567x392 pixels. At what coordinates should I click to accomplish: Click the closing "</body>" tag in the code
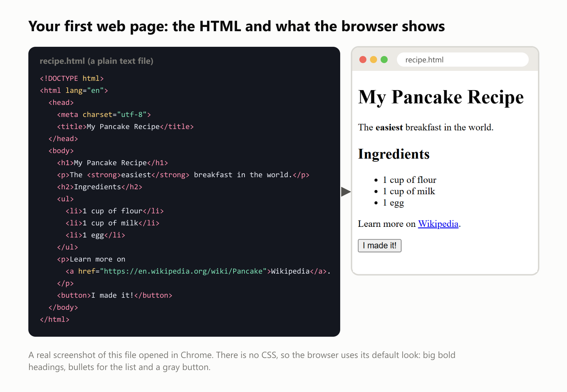pos(63,307)
